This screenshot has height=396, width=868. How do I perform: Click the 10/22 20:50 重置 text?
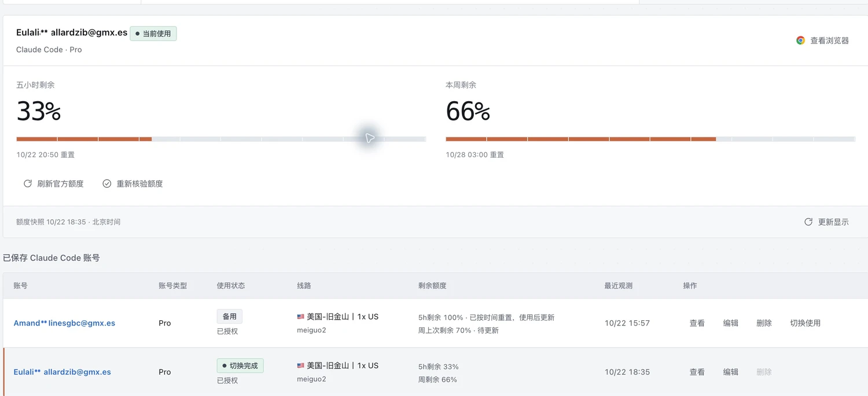45,155
